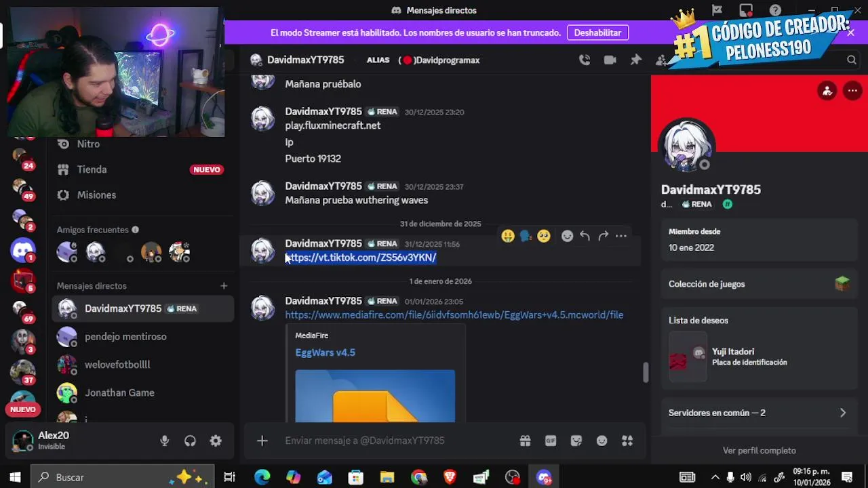868x488 pixels.
Task: Create a new DM with plus icon
Action: pos(224,286)
